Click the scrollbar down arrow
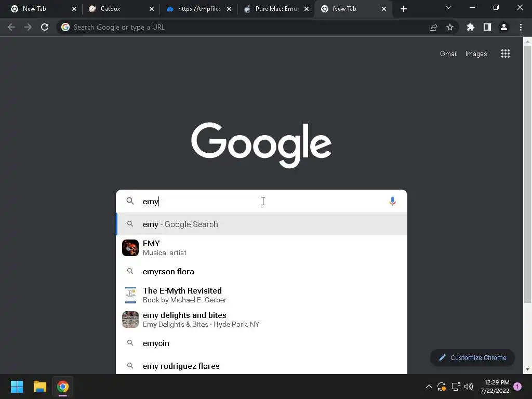This screenshot has height=399, width=532. coord(527,369)
